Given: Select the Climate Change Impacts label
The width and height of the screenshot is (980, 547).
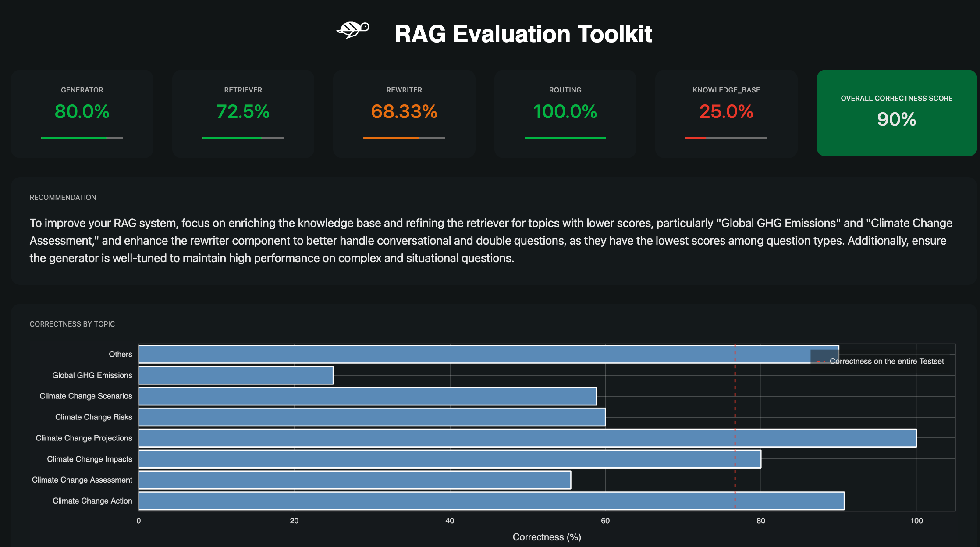Looking at the screenshot, I should (90, 459).
